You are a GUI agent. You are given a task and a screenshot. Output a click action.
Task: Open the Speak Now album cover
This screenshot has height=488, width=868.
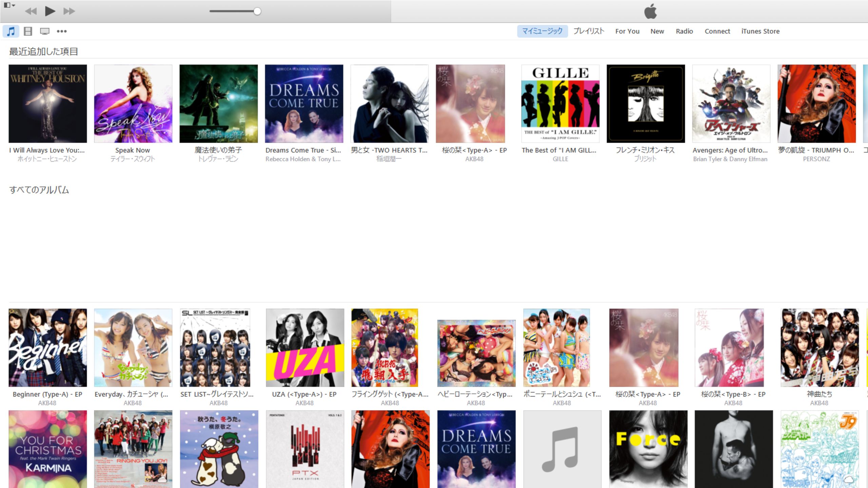click(133, 104)
